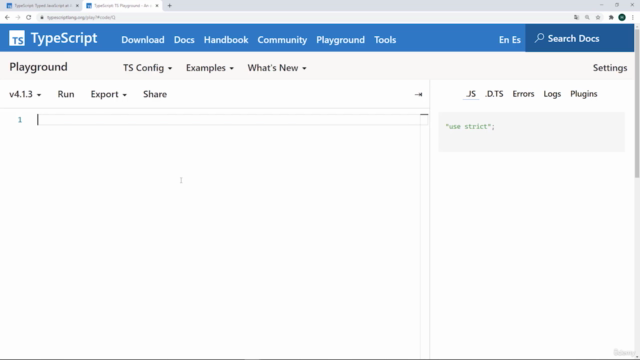Click the TypeScript TS logo icon
640x360 pixels.
pos(17,38)
